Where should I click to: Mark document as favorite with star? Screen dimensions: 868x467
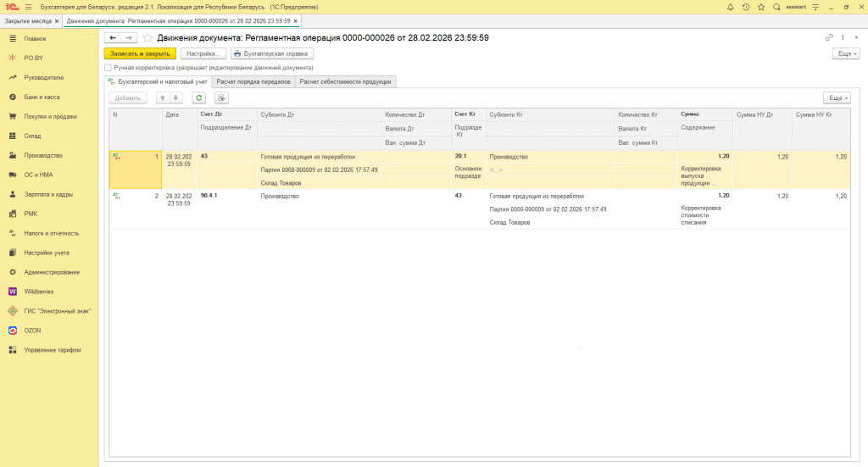(x=147, y=38)
